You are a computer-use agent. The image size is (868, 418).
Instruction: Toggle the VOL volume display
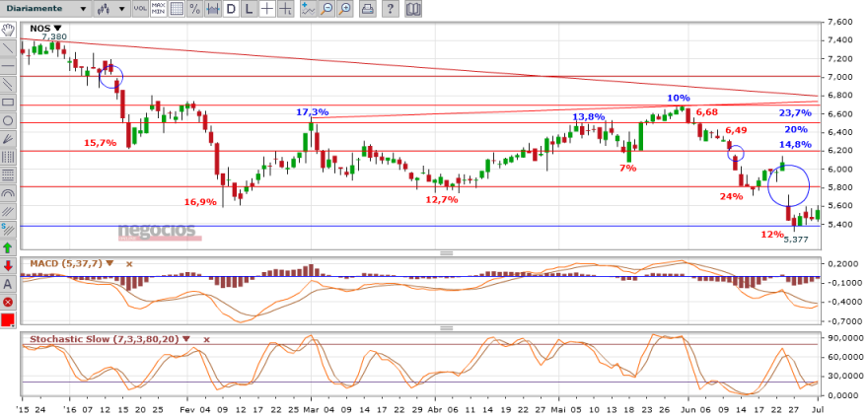click(x=140, y=9)
